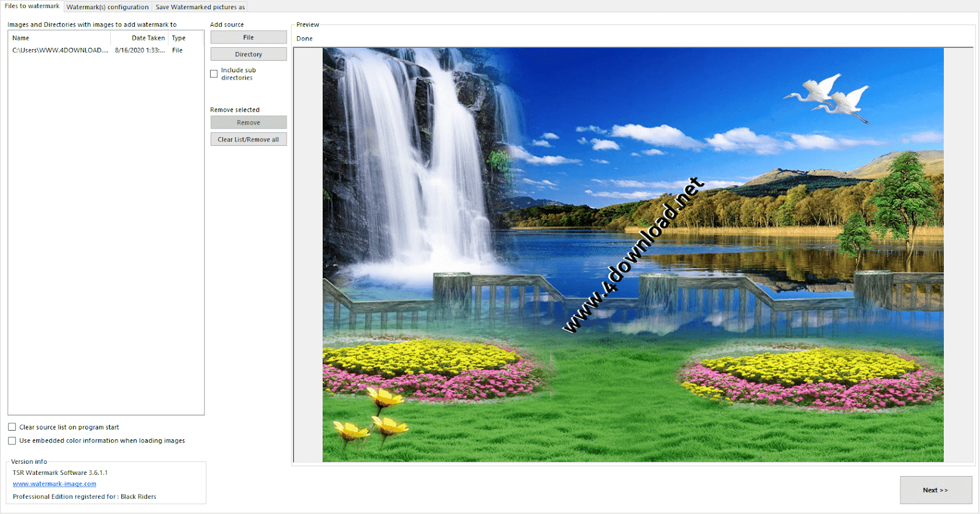Click the Directory button to add a folder

click(249, 54)
